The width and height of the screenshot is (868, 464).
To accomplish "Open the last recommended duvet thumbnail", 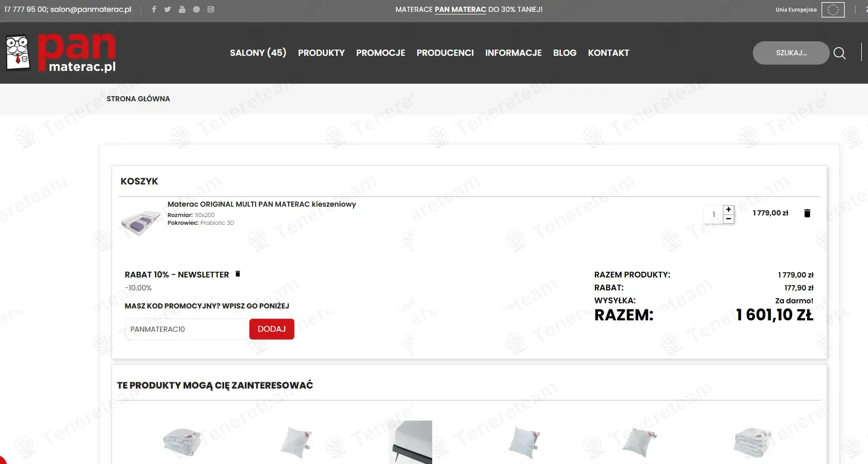I will click(x=752, y=442).
